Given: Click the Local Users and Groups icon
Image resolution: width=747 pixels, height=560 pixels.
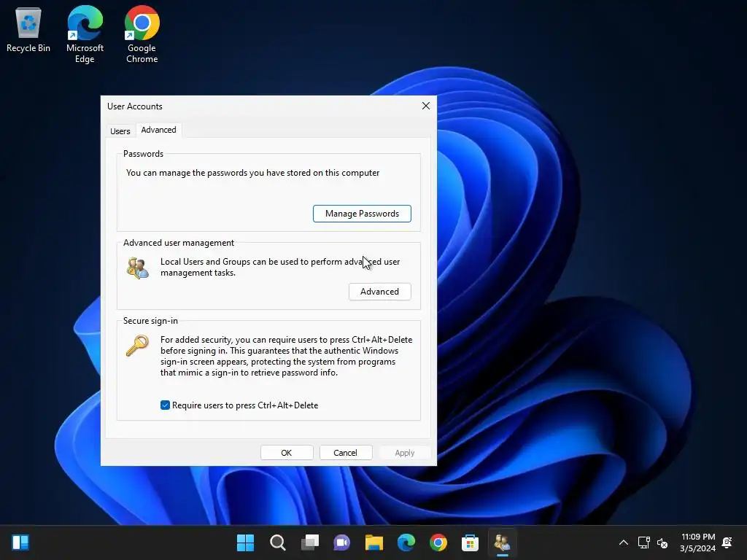Looking at the screenshot, I should click(138, 268).
